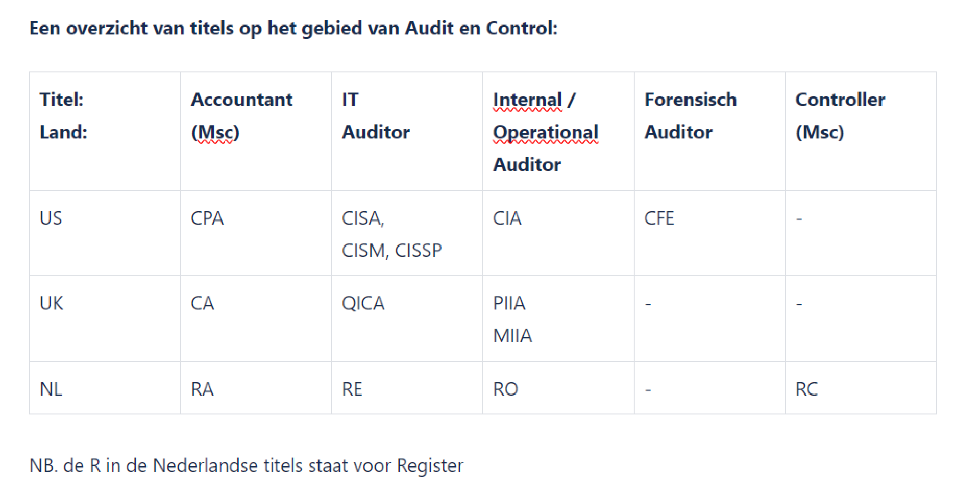The height and width of the screenshot is (492, 980).
Task: Click the 'Titel: Land:' corner cell
Action: 63,116
